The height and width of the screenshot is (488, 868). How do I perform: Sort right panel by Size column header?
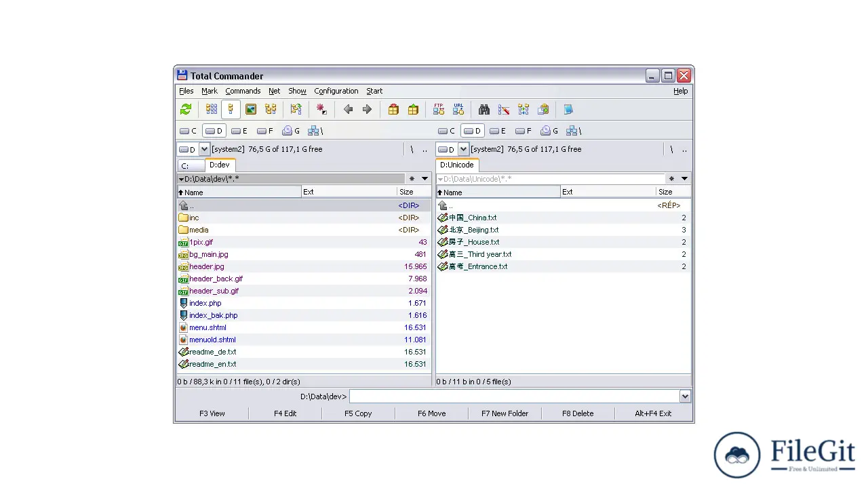click(x=674, y=192)
